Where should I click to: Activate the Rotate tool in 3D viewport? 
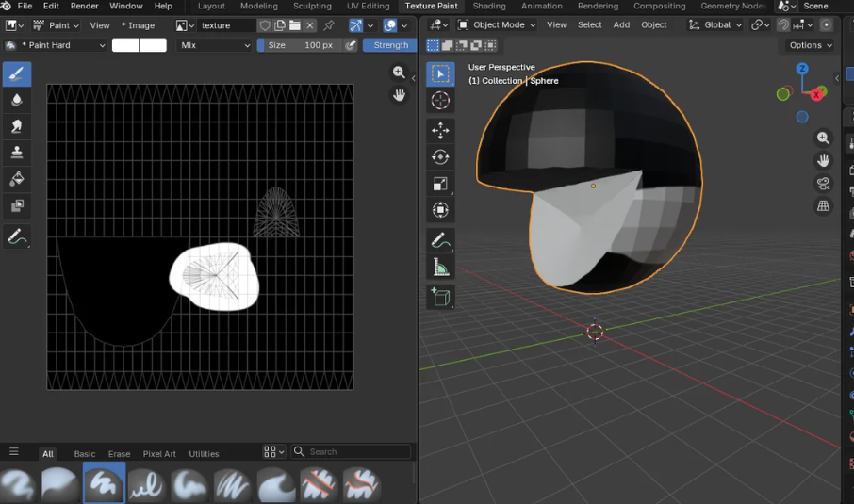[440, 157]
